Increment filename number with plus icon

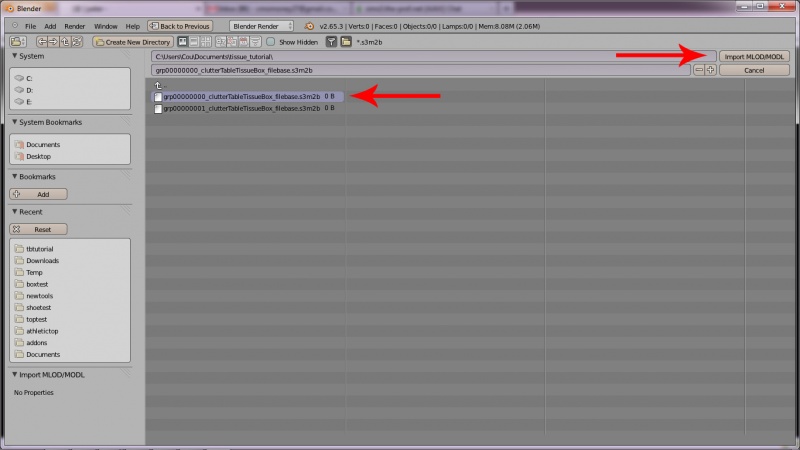coord(711,70)
